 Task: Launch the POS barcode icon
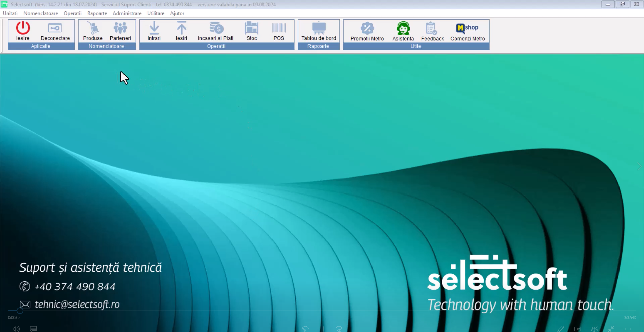tap(279, 31)
